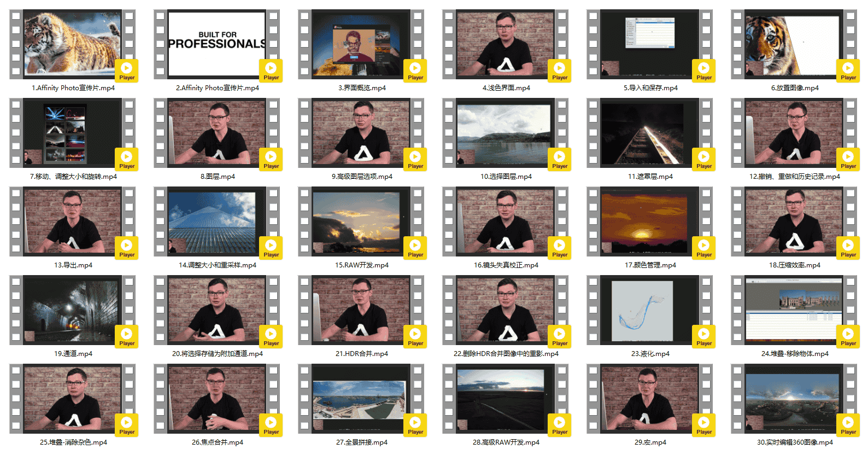Select file name 11.遮罩层.mp4
This screenshot has width=868, height=449.
click(x=650, y=177)
